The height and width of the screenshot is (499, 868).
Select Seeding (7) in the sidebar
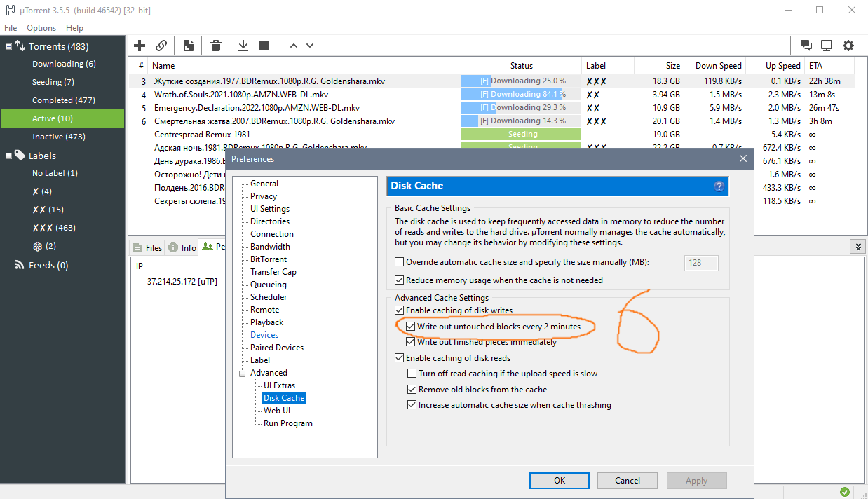click(x=53, y=82)
